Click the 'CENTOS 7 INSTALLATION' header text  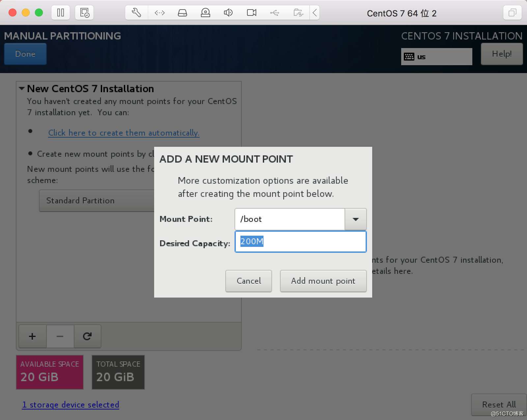click(462, 36)
